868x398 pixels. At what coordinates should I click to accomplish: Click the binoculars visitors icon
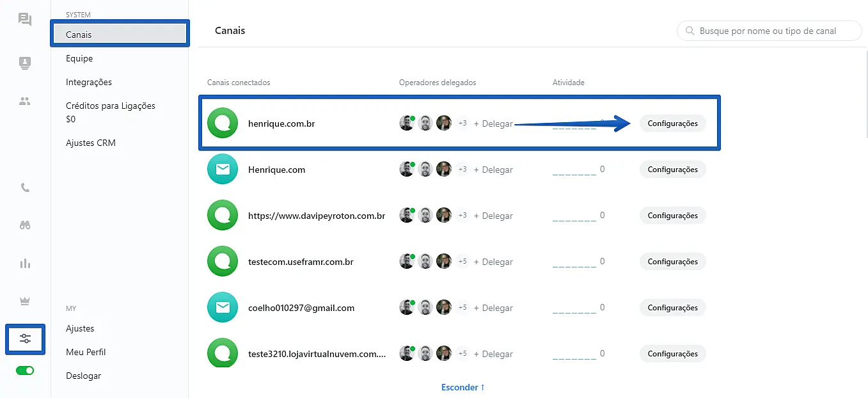[25, 225]
